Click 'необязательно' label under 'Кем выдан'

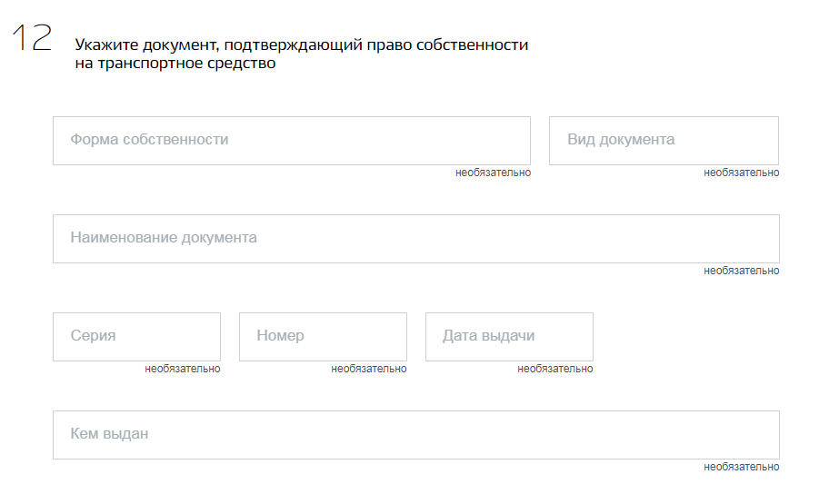[x=741, y=467]
